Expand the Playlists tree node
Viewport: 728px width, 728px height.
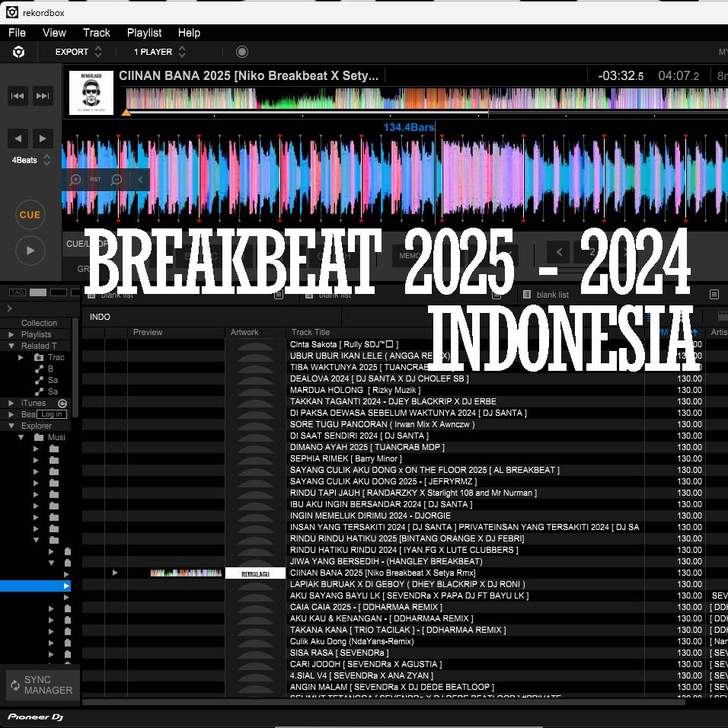pyautogui.click(x=11, y=334)
